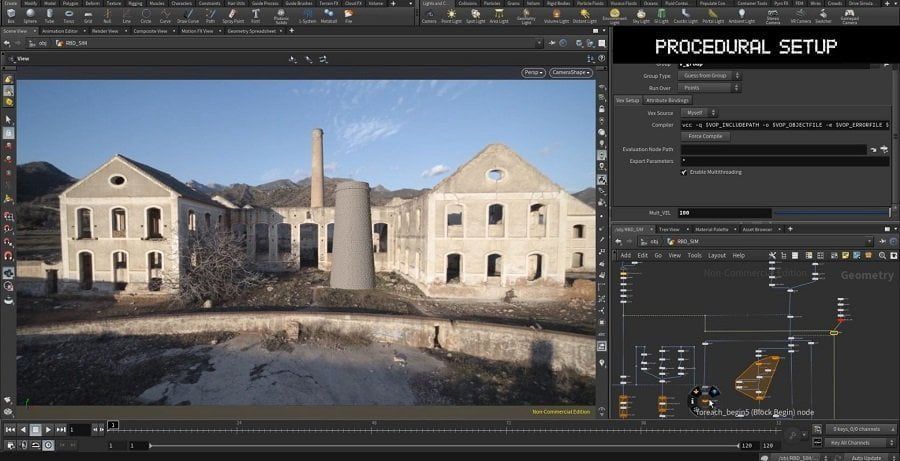Open Run Over dropdown

[709, 88]
